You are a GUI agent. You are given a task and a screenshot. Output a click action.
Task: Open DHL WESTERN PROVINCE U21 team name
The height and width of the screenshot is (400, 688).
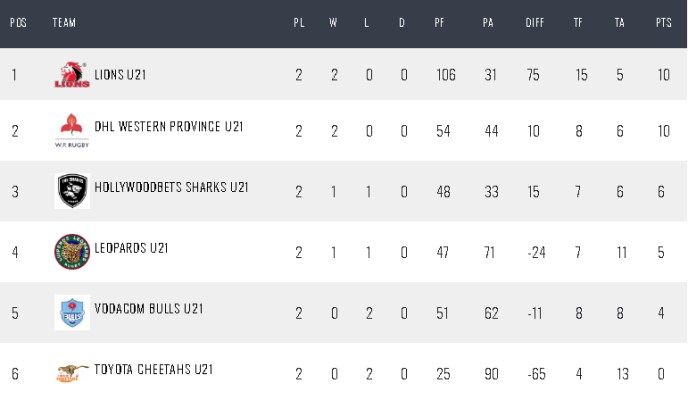click(x=169, y=127)
